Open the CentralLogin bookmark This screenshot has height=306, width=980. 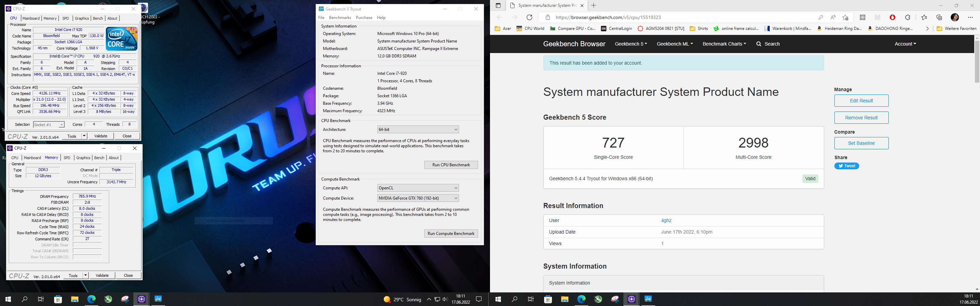tap(616, 29)
